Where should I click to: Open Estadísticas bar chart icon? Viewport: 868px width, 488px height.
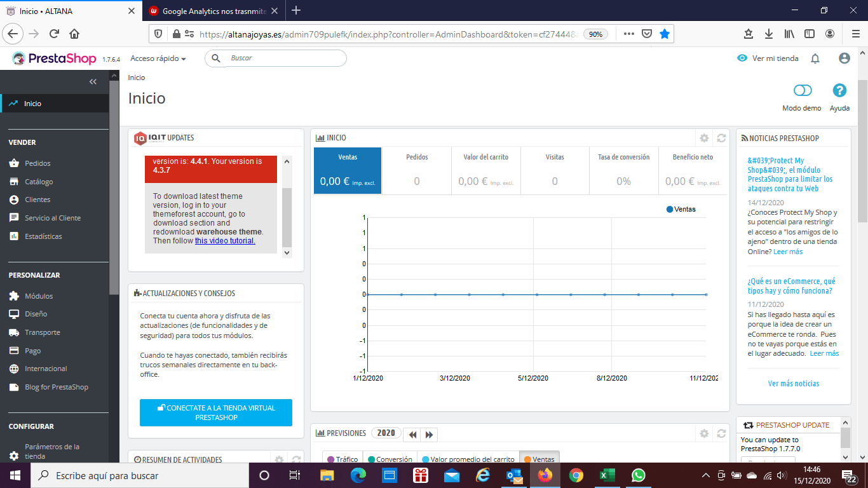14,236
